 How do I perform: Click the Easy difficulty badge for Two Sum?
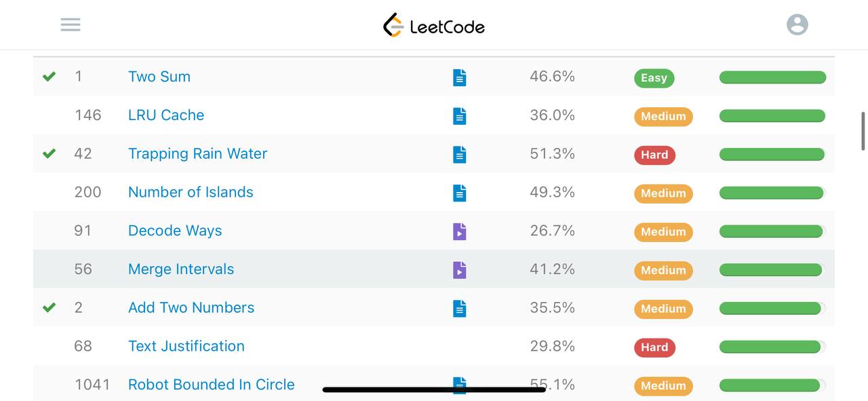click(654, 78)
